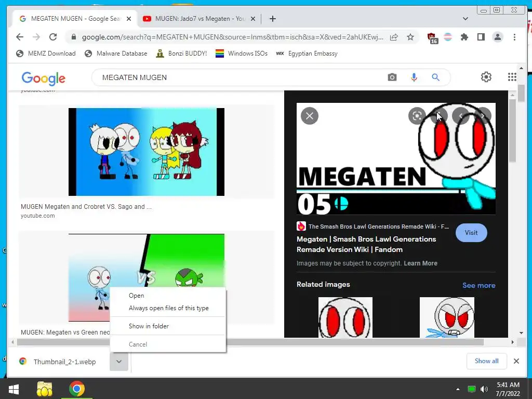
Task: Reload the Google search page
Action: (x=53, y=37)
